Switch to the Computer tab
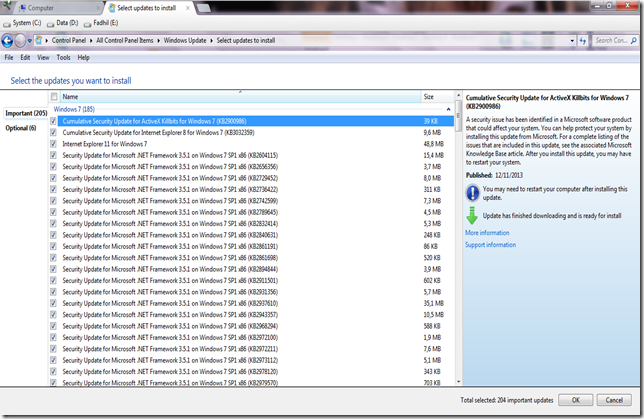The width and height of the screenshot is (644, 419). click(58, 8)
